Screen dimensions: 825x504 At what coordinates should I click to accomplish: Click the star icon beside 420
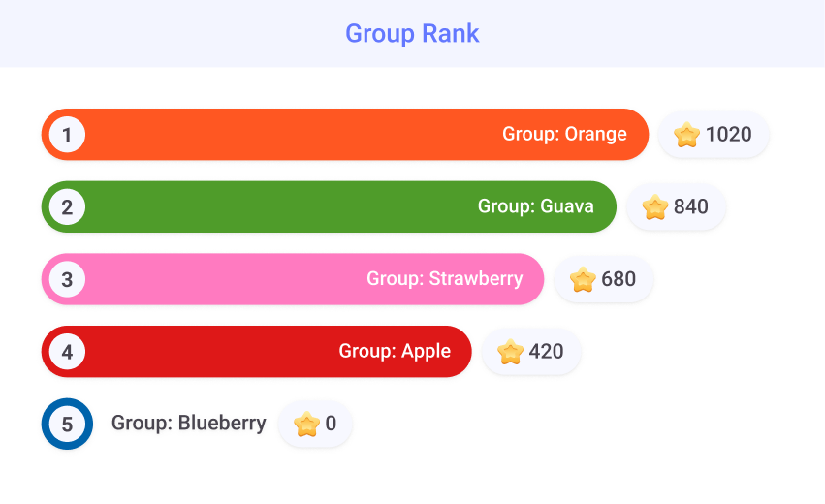(x=510, y=352)
